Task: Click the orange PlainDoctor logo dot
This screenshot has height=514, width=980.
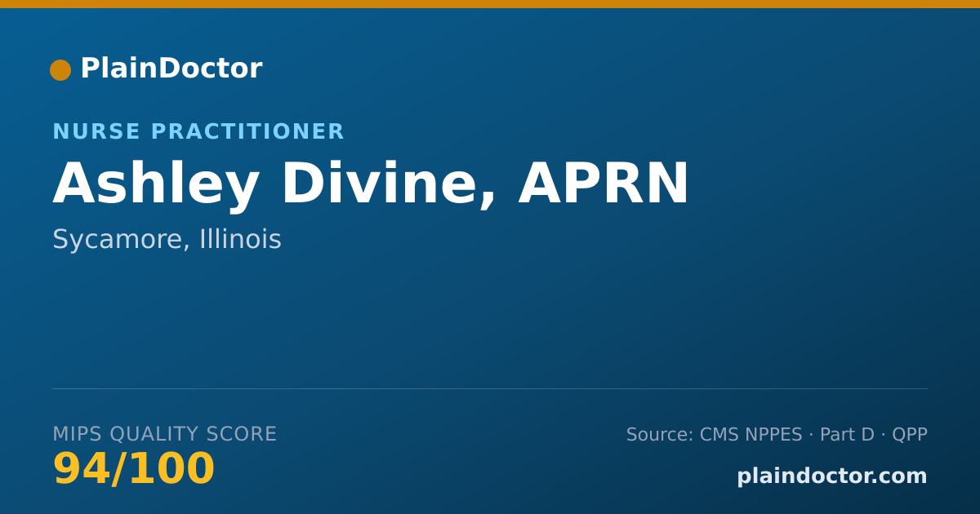Action: (x=60, y=70)
